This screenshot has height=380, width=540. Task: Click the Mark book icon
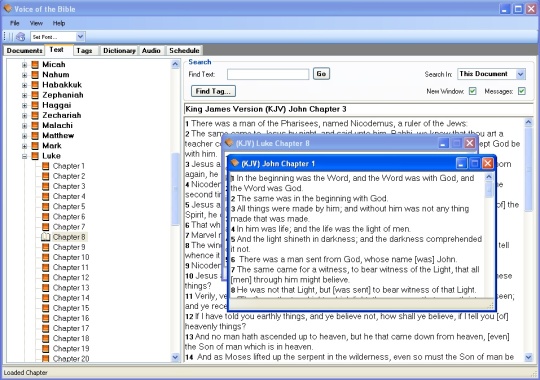click(35, 146)
